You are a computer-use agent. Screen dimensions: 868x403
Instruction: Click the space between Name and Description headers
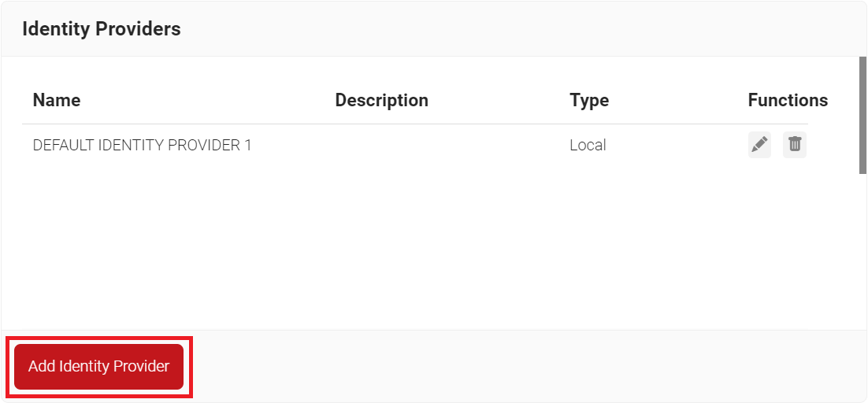coord(205,101)
